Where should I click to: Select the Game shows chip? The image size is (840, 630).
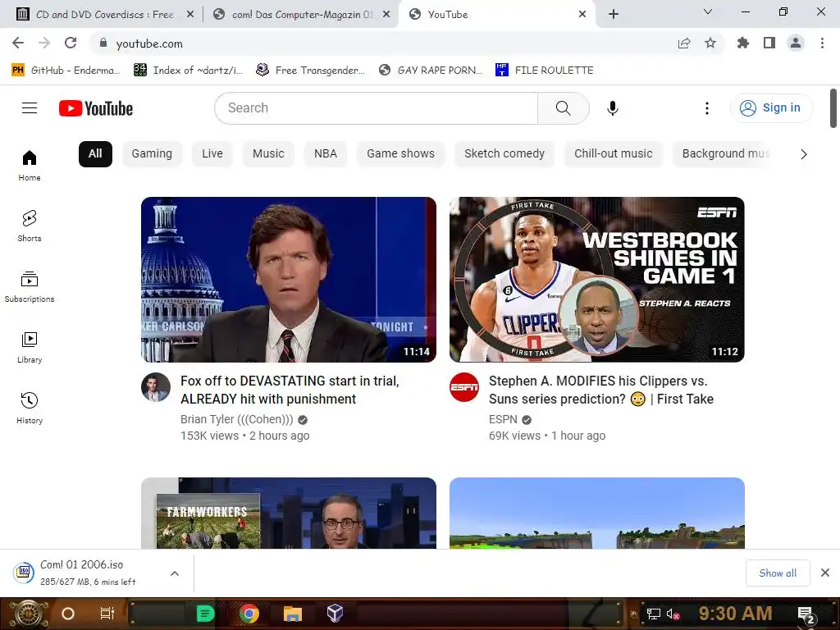[x=400, y=153]
